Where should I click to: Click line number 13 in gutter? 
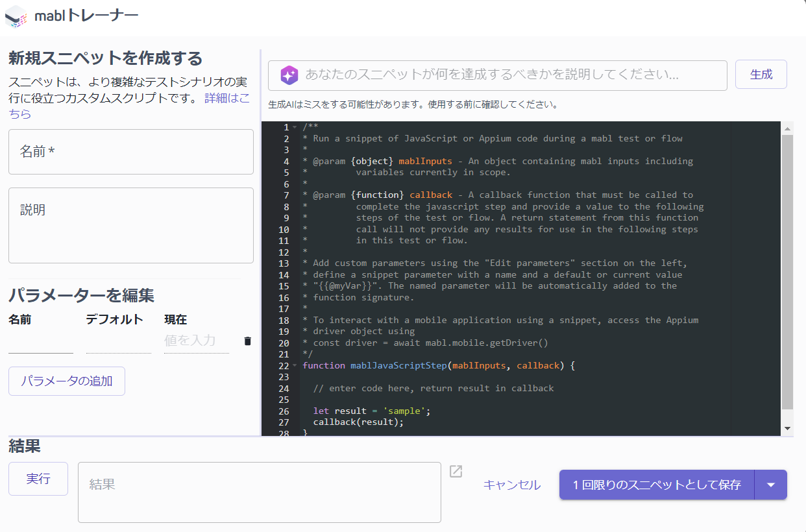pos(284,263)
